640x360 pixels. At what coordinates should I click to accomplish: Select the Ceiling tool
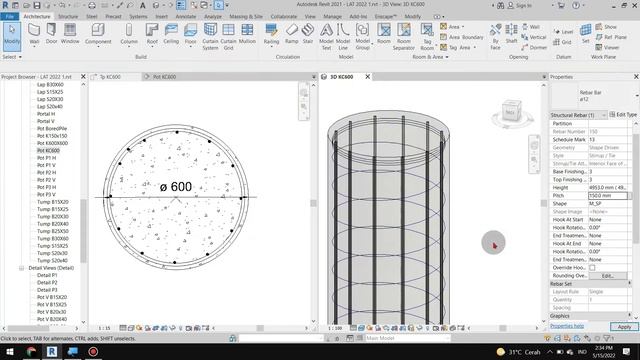pyautogui.click(x=171, y=34)
